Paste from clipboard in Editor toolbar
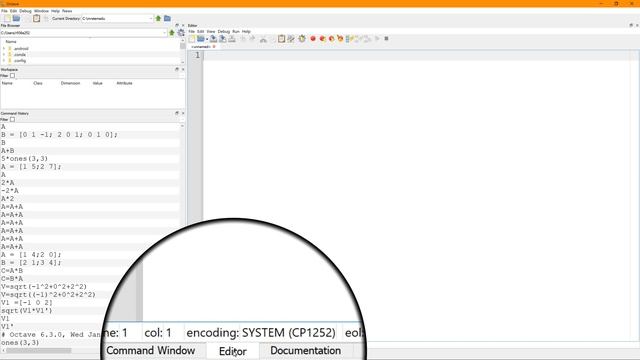This screenshot has width=640, height=360. pyautogui.click(x=282, y=39)
